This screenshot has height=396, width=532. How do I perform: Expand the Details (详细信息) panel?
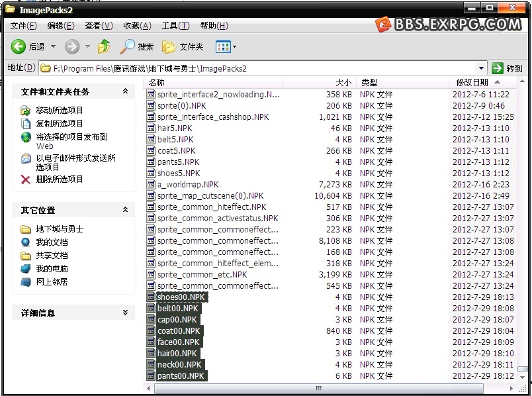125,313
